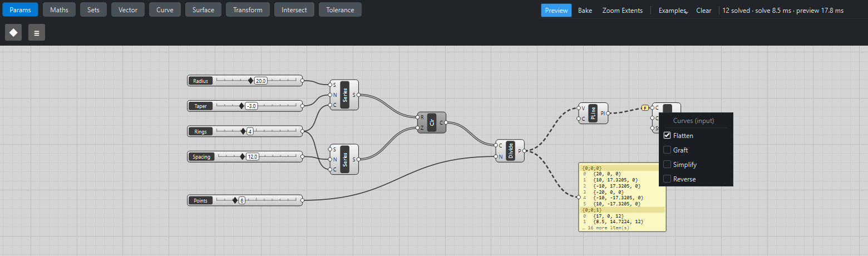This screenshot has width=868, height=256.
Task: Click the C input port of Divide
Action: pyautogui.click(x=496, y=145)
